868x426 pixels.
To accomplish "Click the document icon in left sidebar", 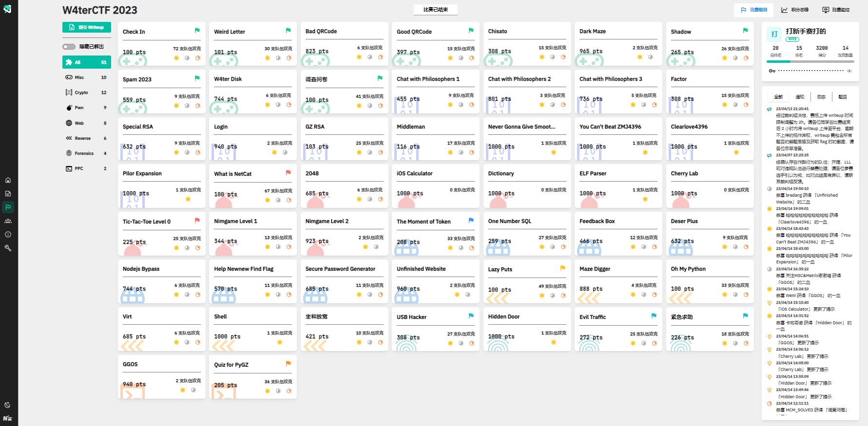I will coord(8,194).
